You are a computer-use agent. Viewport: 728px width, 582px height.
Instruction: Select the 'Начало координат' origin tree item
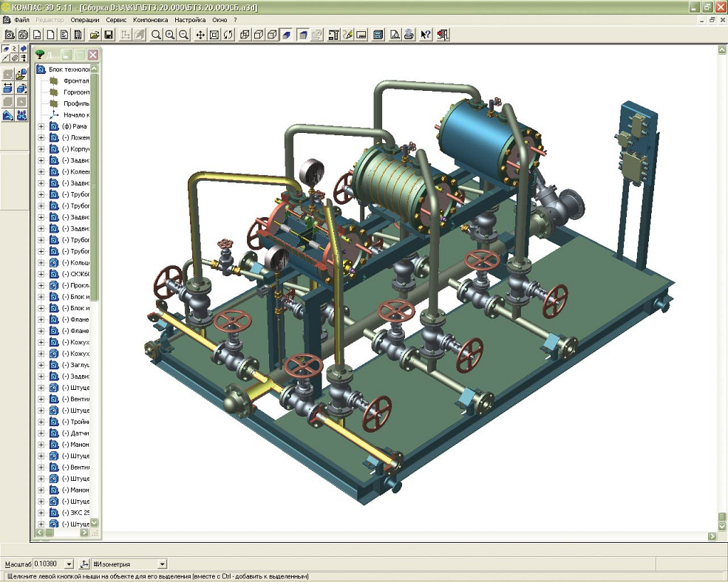tap(75, 115)
